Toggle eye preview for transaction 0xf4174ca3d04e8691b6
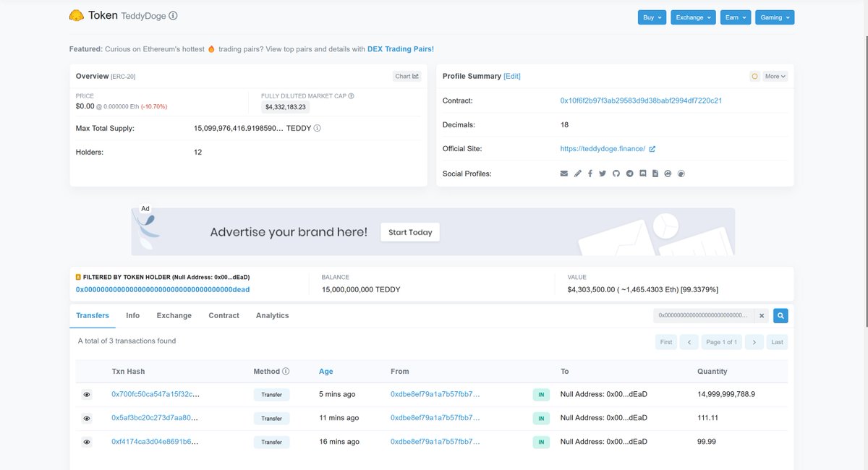Image resolution: width=868 pixels, height=470 pixels. pyautogui.click(x=87, y=442)
